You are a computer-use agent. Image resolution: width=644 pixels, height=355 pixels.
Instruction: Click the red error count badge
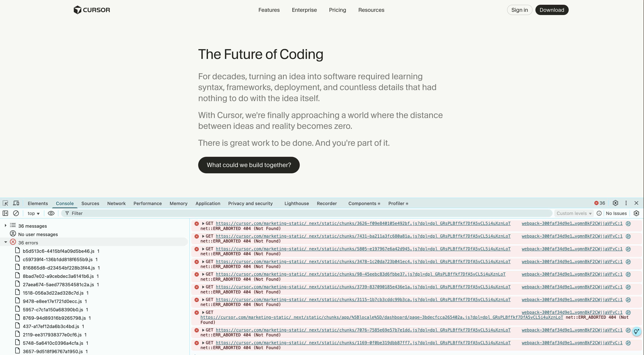[599, 203]
